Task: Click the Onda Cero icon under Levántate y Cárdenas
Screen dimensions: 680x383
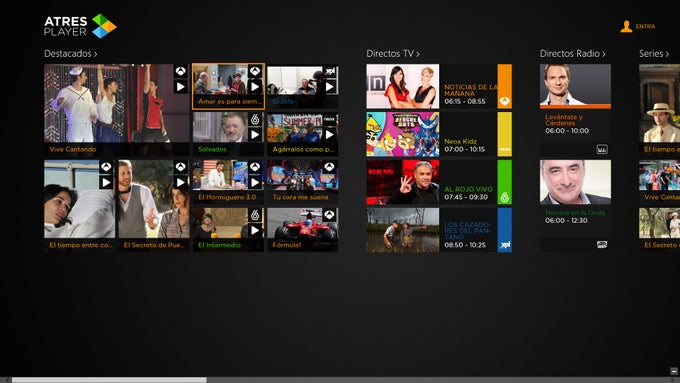Action: pyautogui.click(x=602, y=149)
